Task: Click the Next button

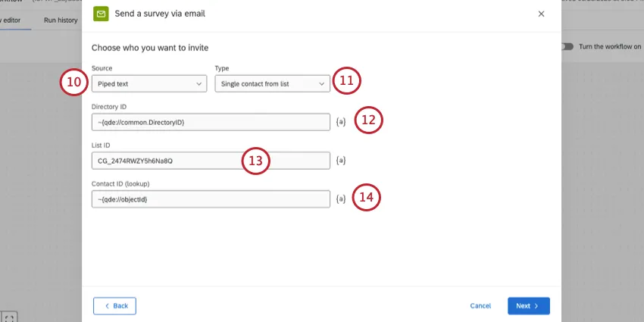Action: pyautogui.click(x=528, y=305)
